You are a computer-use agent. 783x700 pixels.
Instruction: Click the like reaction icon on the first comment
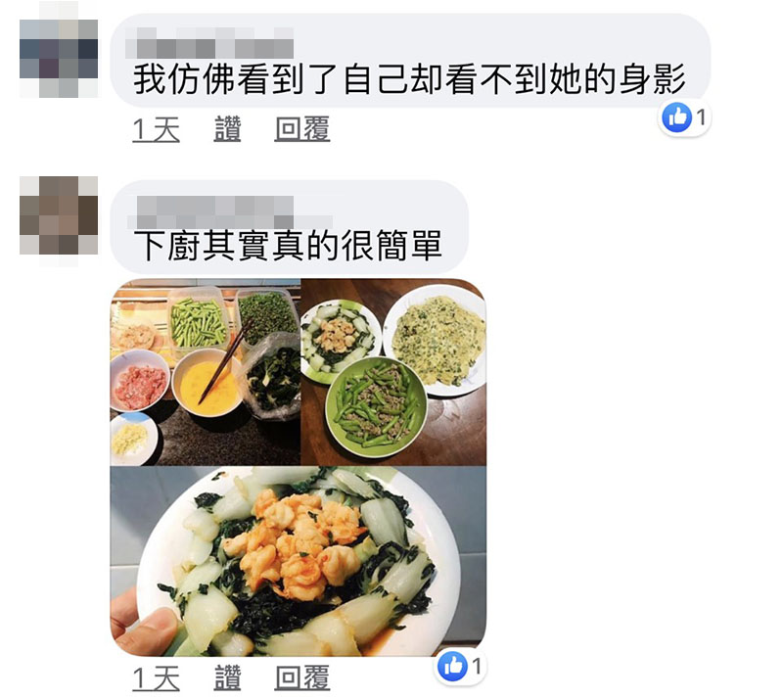click(676, 117)
